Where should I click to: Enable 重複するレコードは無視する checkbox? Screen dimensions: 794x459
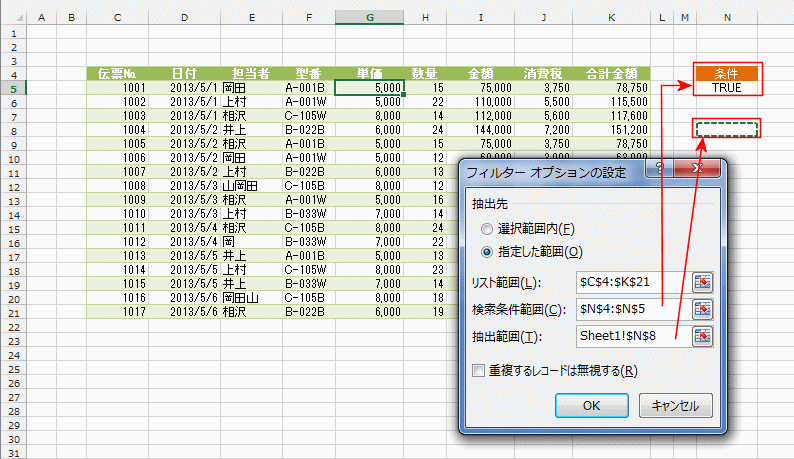coord(480,371)
